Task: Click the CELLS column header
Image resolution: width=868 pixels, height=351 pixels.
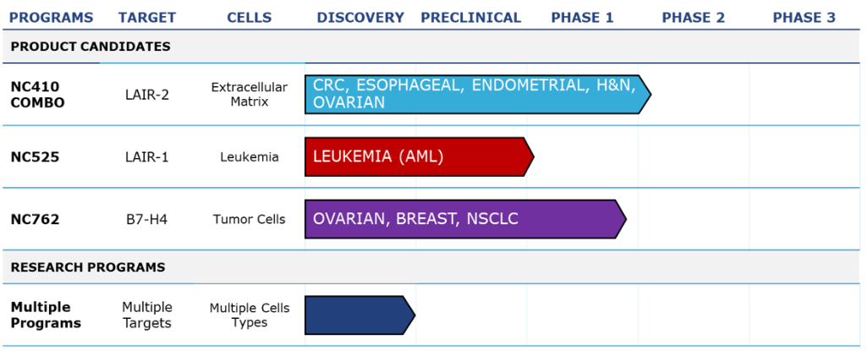Action: [250, 18]
